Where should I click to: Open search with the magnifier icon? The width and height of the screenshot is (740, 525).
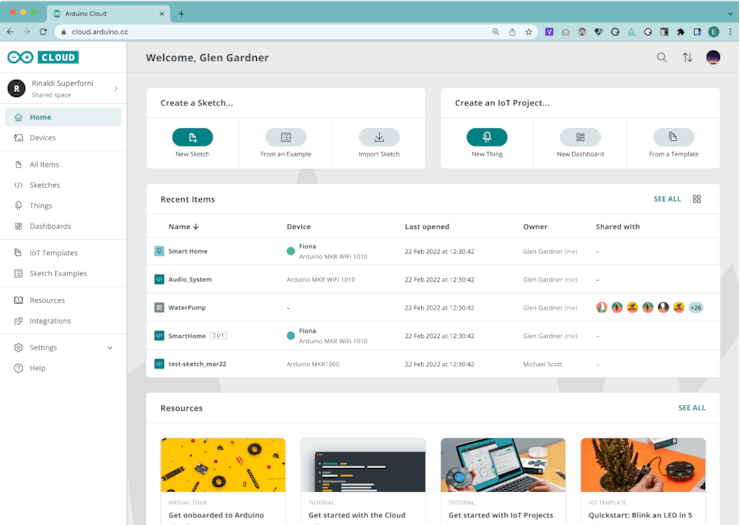[662, 58]
